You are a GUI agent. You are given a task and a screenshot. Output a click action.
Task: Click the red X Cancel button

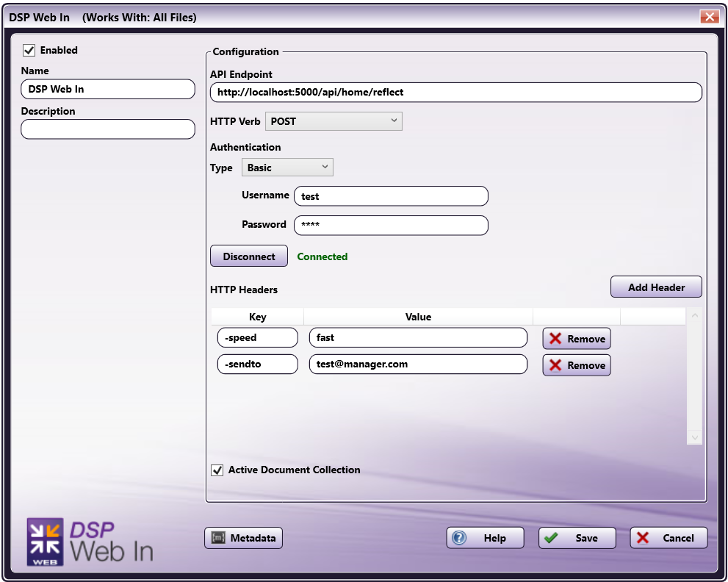pos(668,538)
